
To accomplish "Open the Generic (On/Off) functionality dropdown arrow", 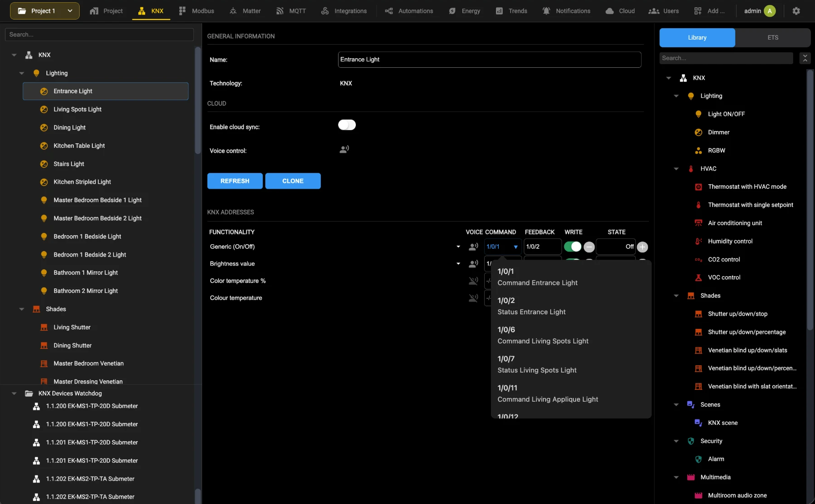I will click(458, 247).
